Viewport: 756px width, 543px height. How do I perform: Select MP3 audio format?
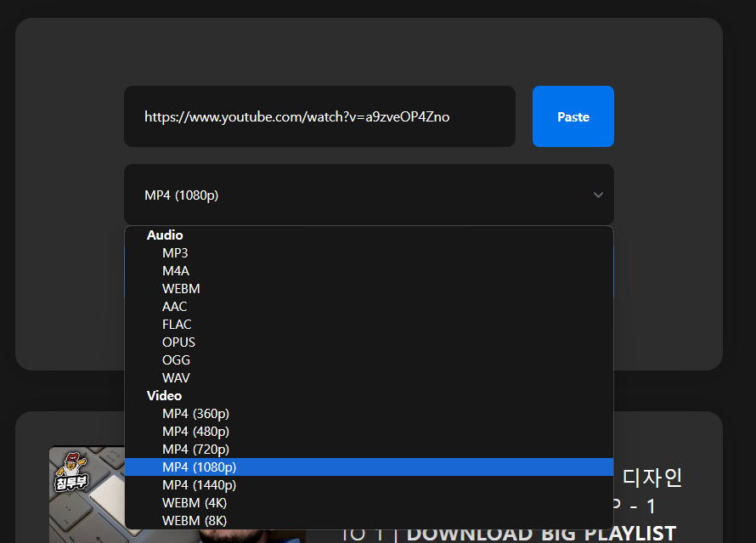[x=369, y=252]
